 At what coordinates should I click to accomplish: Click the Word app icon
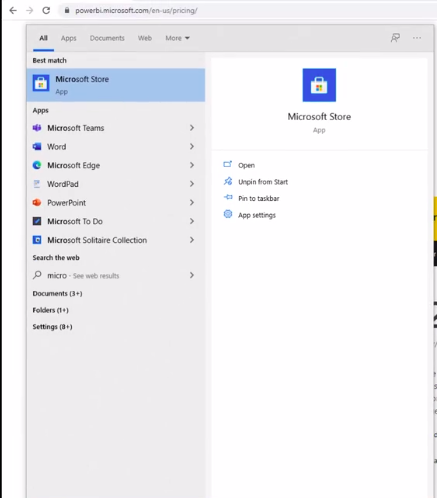(x=37, y=146)
